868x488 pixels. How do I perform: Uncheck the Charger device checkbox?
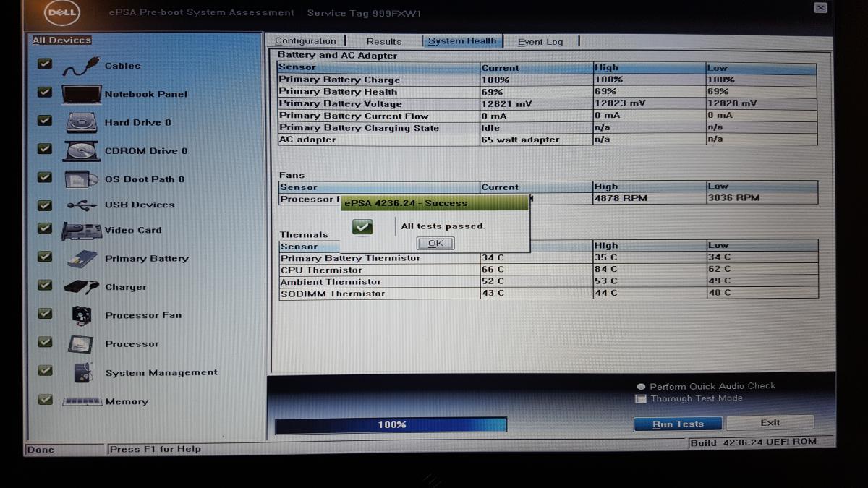point(45,285)
